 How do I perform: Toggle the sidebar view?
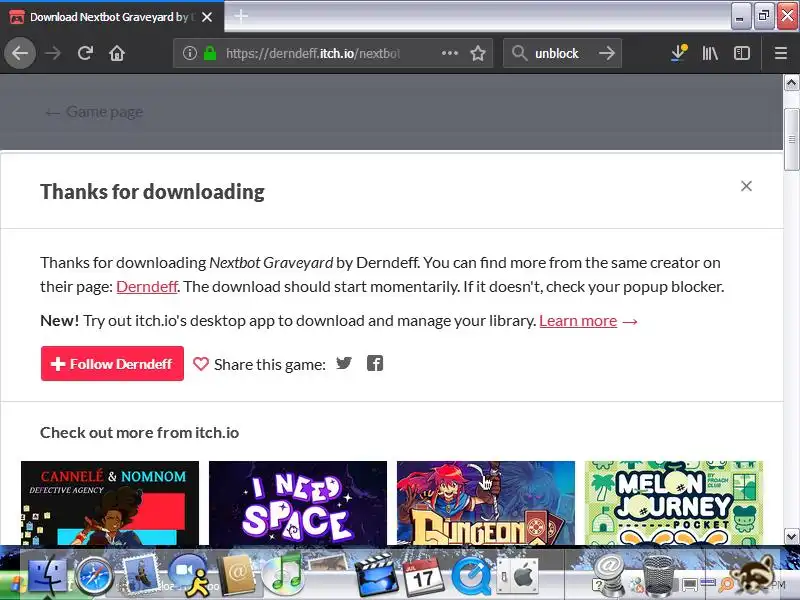pyautogui.click(x=741, y=53)
